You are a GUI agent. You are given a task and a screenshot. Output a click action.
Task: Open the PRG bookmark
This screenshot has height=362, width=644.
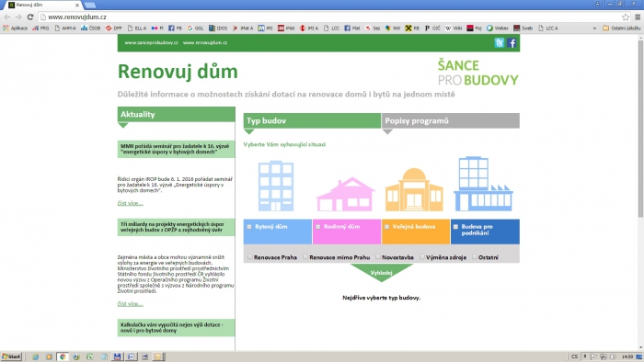point(40,28)
